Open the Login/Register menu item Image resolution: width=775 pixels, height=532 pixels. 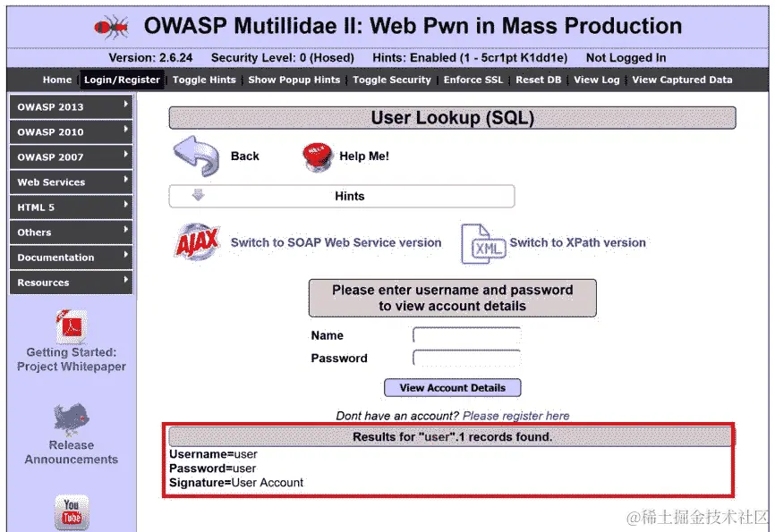tap(122, 80)
